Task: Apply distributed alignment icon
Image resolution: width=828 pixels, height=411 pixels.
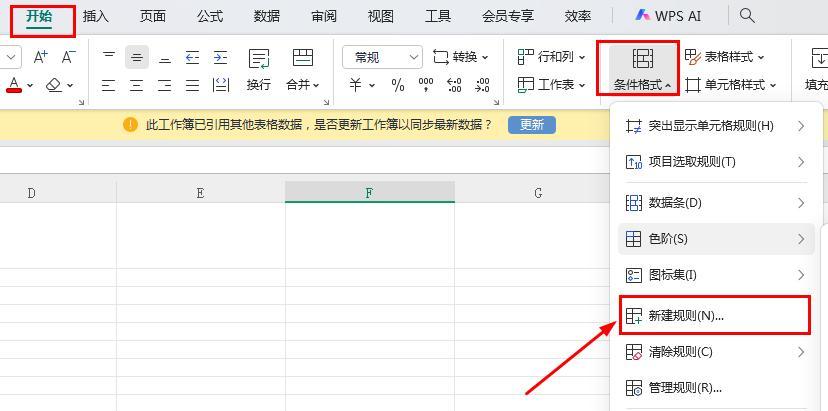Action: point(221,85)
